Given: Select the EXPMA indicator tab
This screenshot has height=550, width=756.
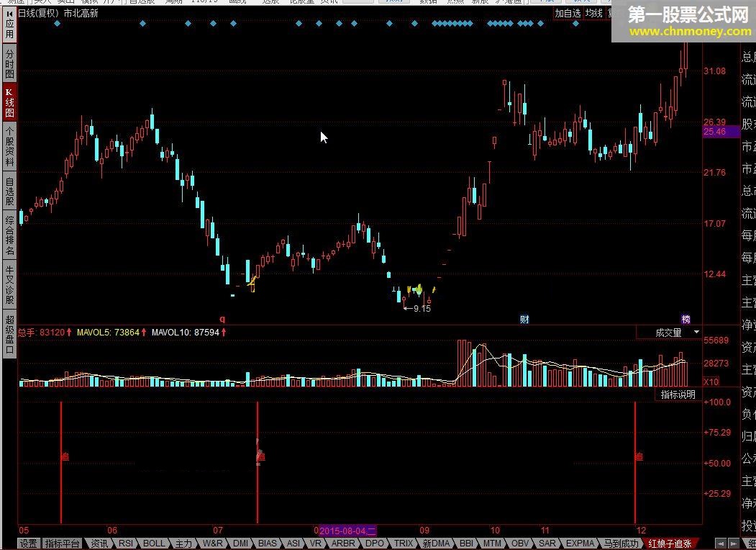Looking at the screenshot, I should [580, 544].
